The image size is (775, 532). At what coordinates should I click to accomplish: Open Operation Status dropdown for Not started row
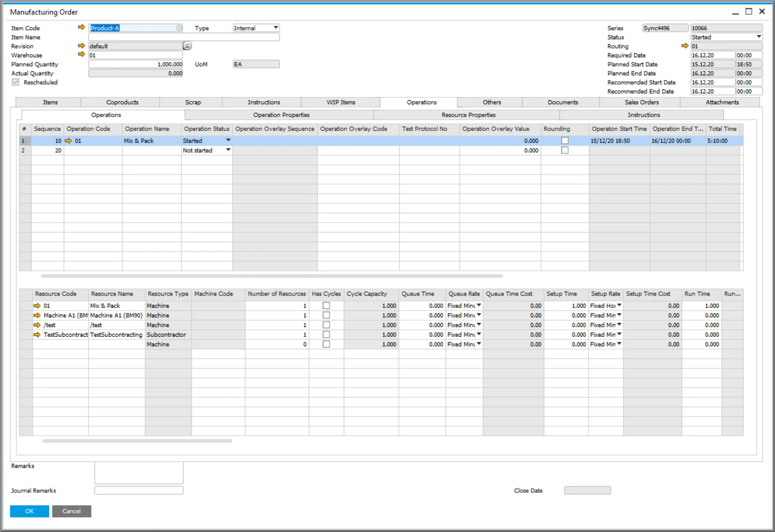click(228, 150)
